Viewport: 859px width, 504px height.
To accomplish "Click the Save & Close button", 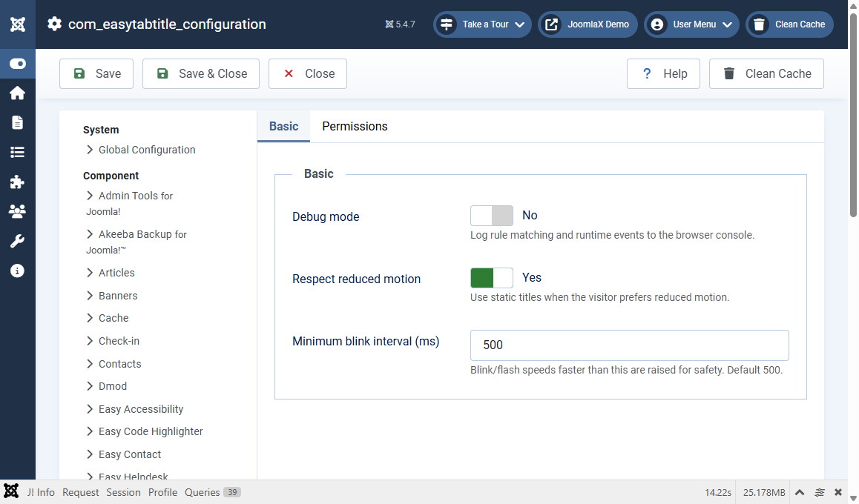I will pos(201,74).
